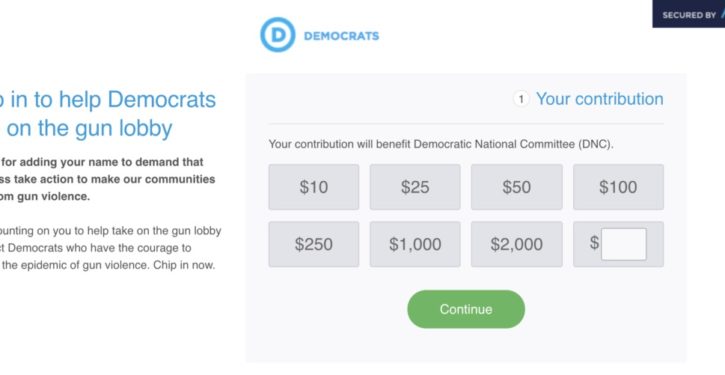Click the bold adding your name paragraph
The width and height of the screenshot is (725, 375).
[x=108, y=179]
